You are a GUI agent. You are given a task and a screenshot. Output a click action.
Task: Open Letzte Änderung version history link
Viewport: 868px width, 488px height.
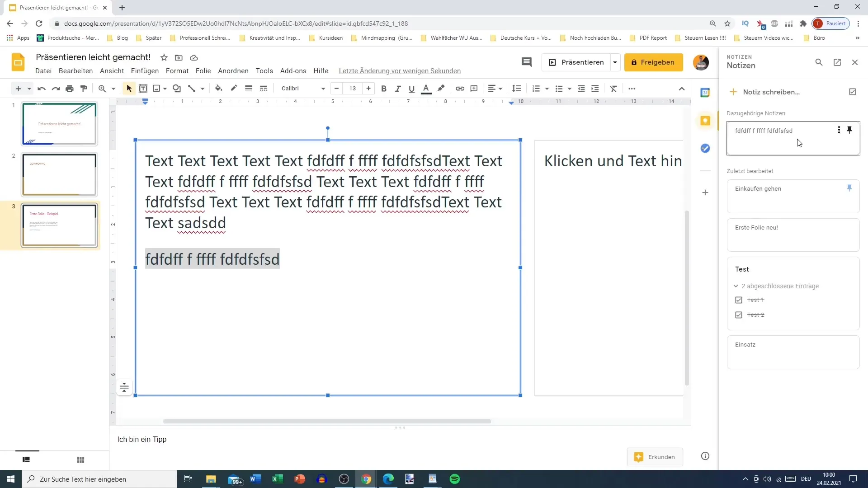tap(400, 71)
